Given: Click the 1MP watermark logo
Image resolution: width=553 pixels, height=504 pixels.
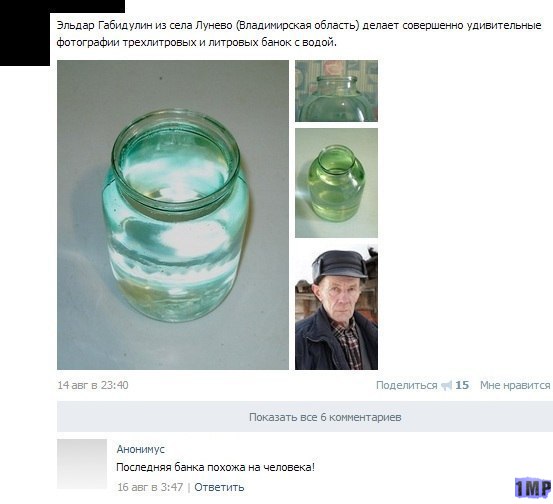Looking at the screenshot, I should point(533,488).
